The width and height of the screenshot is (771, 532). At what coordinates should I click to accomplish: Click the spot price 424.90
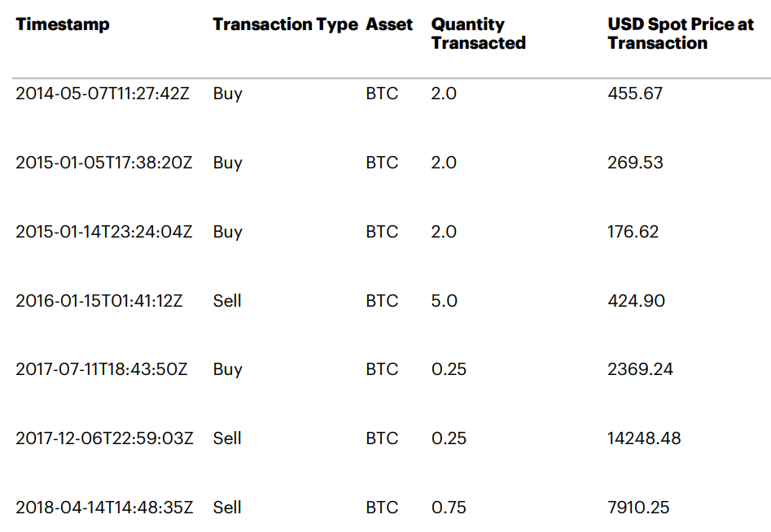click(x=636, y=301)
